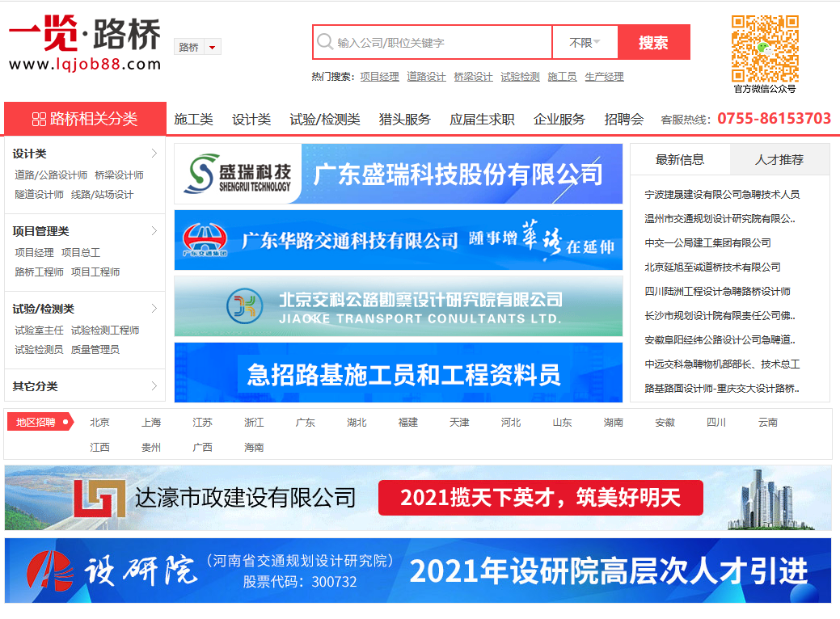The height and width of the screenshot is (619, 840).
Task: Click hot search link 生产经理
Action: 604,77
